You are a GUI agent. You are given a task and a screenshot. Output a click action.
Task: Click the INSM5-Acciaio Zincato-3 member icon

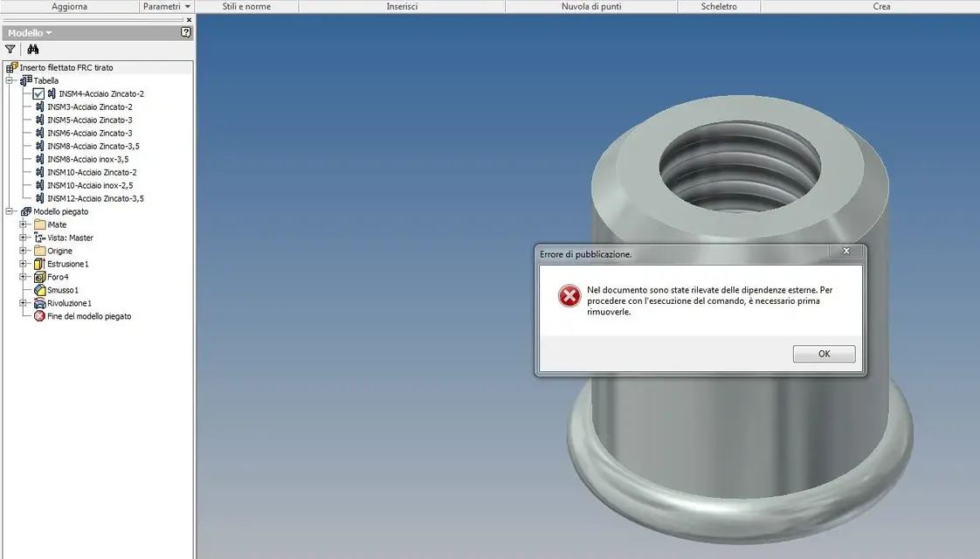(x=40, y=120)
